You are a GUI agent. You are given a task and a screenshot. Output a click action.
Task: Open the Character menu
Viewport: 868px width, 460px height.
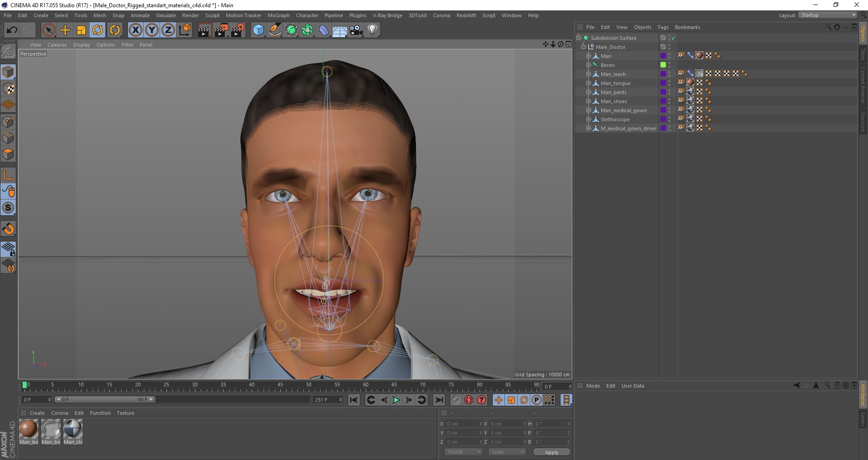(x=307, y=15)
